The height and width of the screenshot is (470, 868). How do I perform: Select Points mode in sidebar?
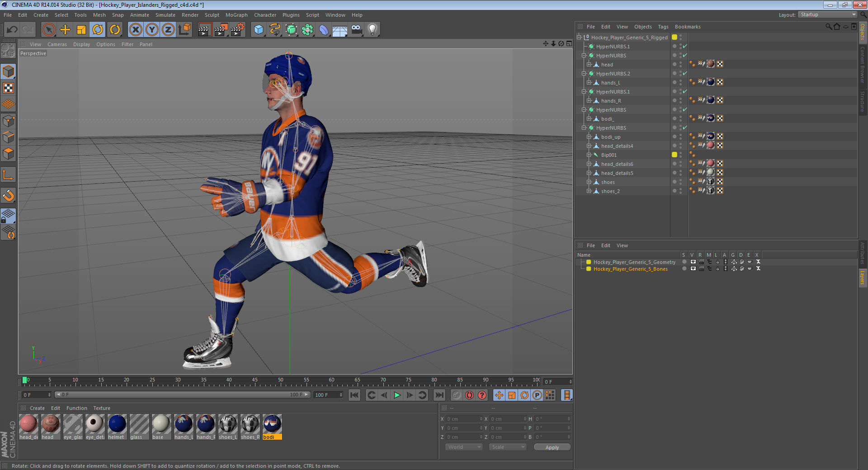9,121
